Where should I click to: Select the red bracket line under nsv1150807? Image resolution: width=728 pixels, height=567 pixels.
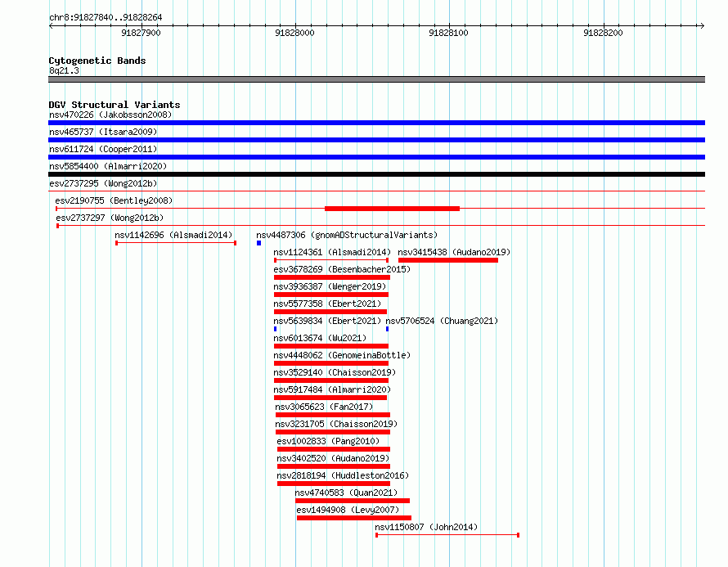click(447, 535)
